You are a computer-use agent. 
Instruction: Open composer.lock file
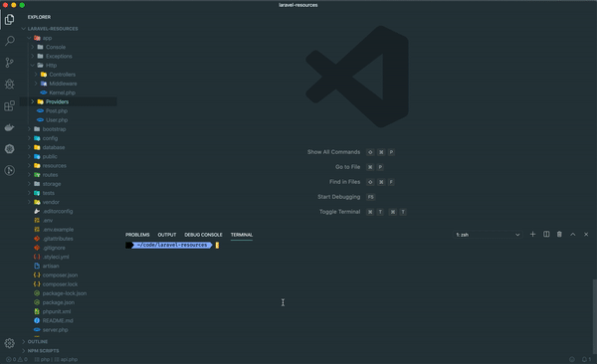point(60,284)
